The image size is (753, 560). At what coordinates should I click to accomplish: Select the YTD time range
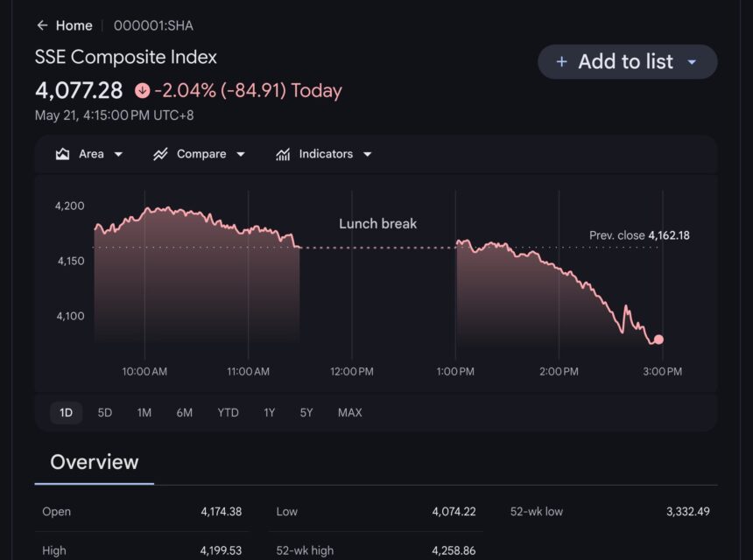click(x=229, y=413)
